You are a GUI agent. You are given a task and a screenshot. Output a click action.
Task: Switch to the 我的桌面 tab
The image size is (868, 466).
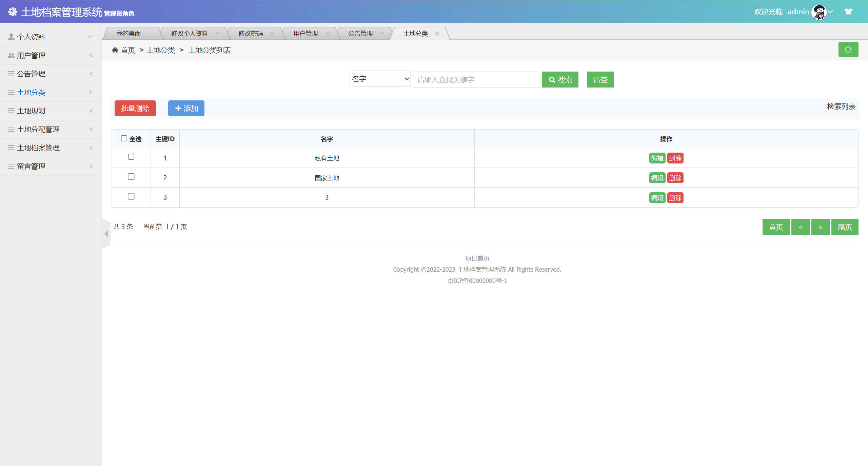pos(129,34)
